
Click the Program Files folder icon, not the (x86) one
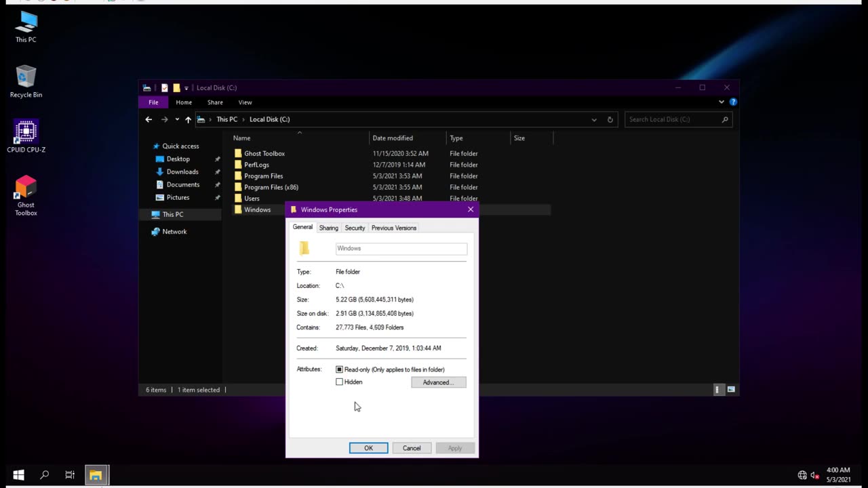coord(238,176)
